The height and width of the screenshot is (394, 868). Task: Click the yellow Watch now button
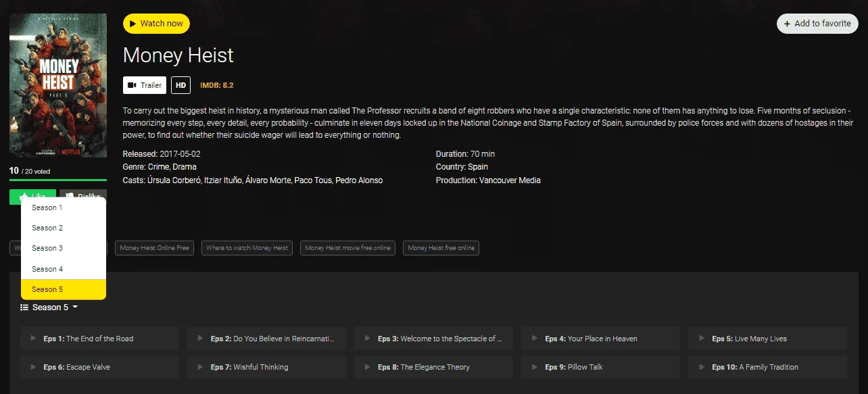pos(156,24)
